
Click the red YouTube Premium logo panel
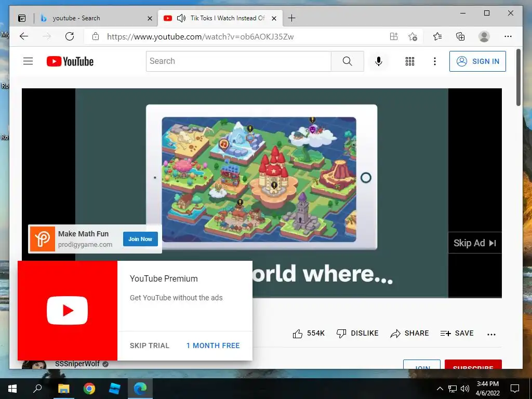(68, 311)
